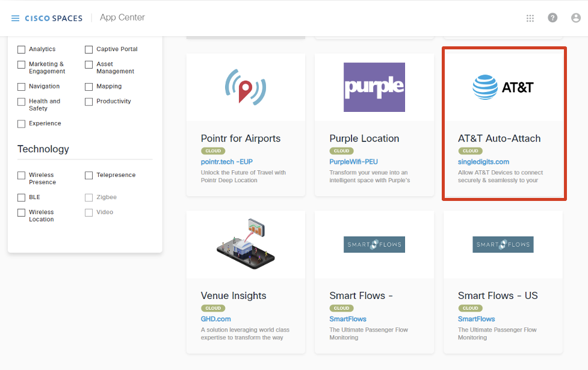Open the Purple Location app title
This screenshot has width=588, height=370.
click(364, 138)
